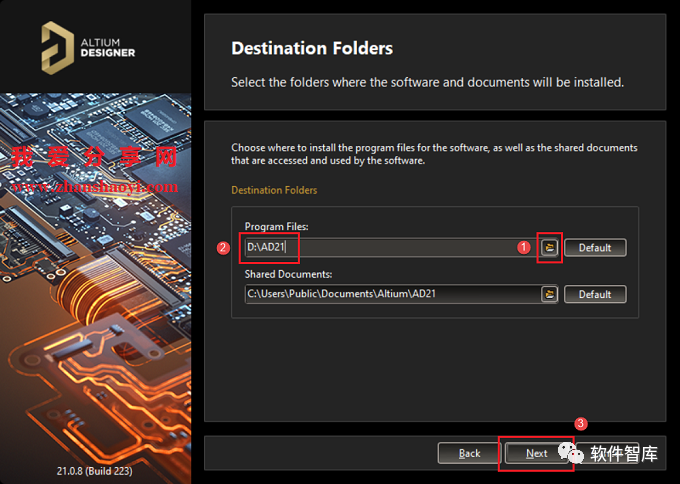
Task: Open folder browser for Program Files path
Action: click(549, 248)
